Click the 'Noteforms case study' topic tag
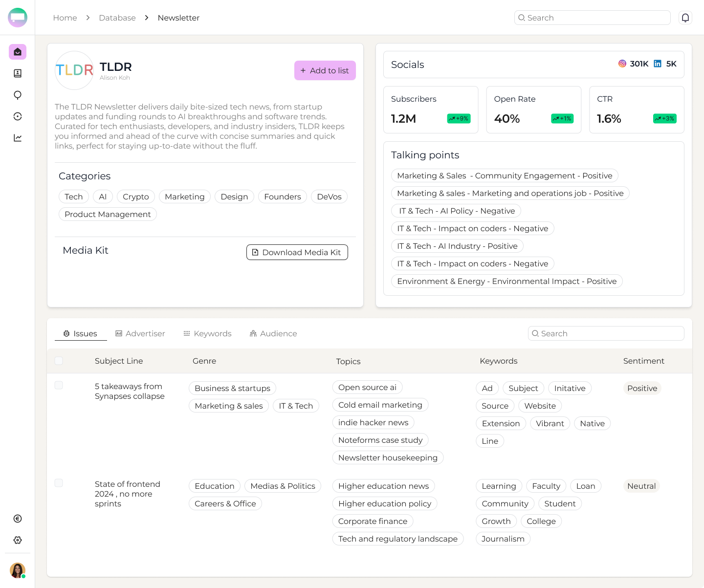Image resolution: width=704 pixels, height=588 pixels. [x=380, y=440]
